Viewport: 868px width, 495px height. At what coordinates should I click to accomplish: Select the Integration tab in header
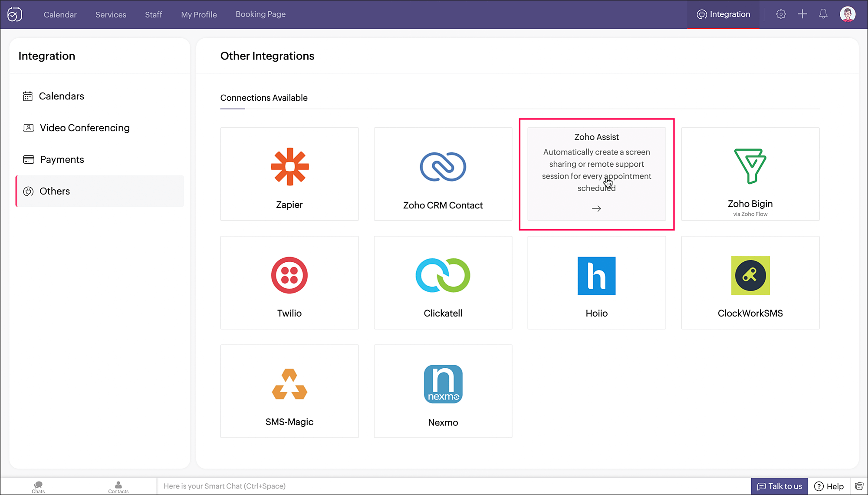tap(723, 14)
